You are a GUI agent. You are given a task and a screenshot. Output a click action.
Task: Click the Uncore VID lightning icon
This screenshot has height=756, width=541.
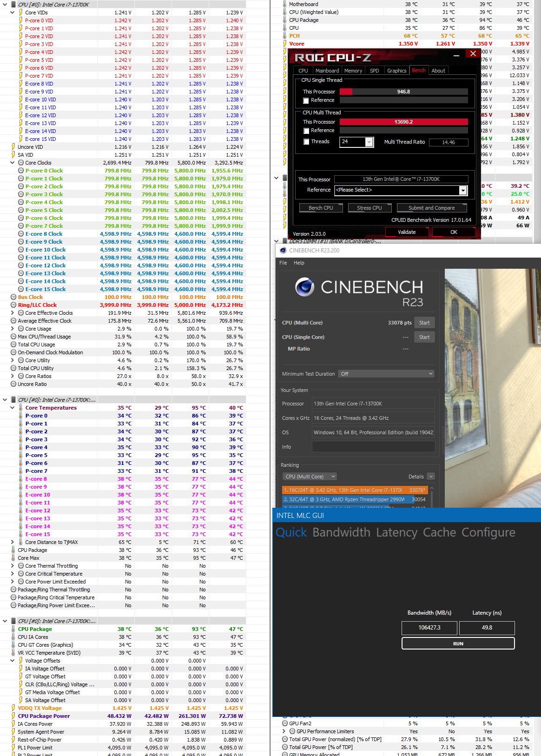pos(13,147)
